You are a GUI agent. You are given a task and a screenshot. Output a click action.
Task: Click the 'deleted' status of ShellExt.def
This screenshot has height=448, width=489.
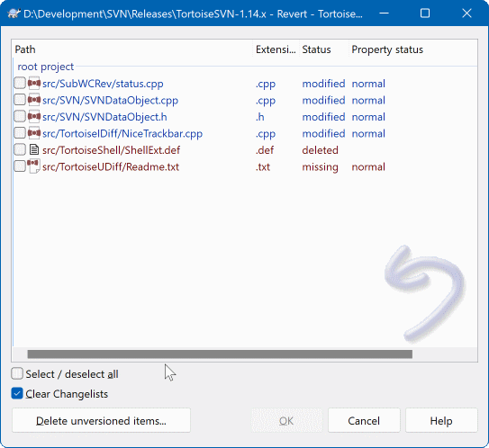point(320,150)
